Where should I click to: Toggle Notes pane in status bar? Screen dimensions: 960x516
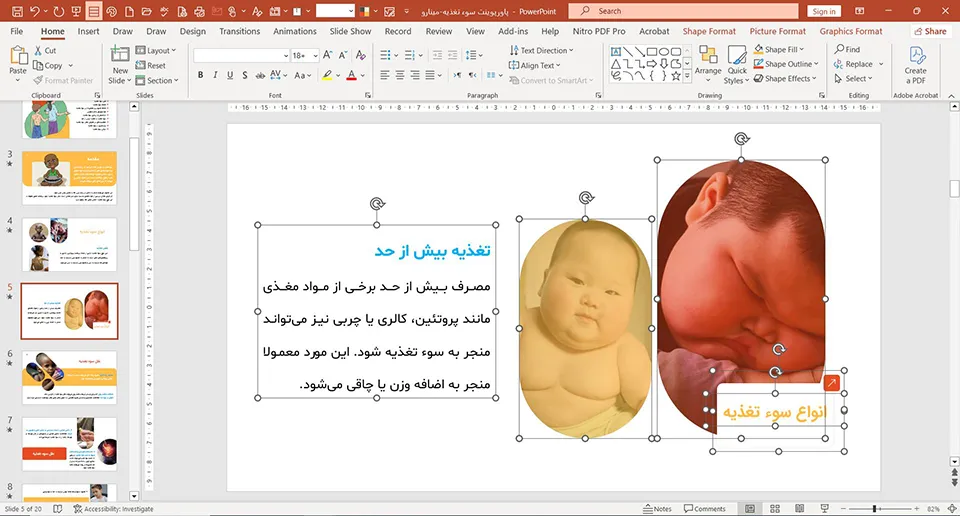click(658, 509)
